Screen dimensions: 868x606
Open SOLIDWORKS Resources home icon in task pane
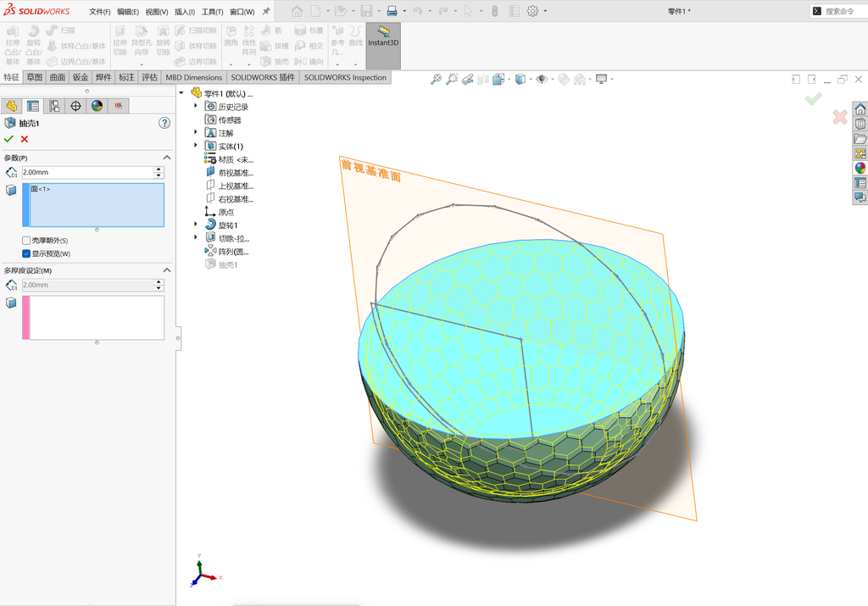click(x=860, y=108)
